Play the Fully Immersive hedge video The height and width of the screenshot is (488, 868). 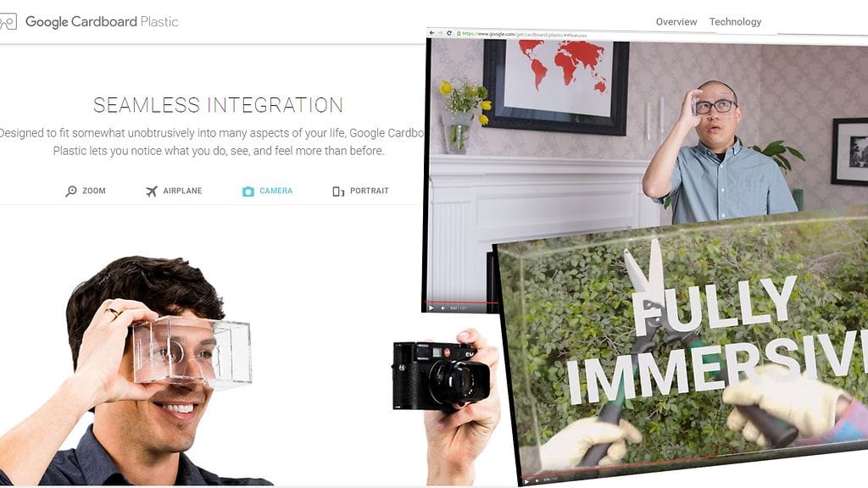[x=526, y=481]
